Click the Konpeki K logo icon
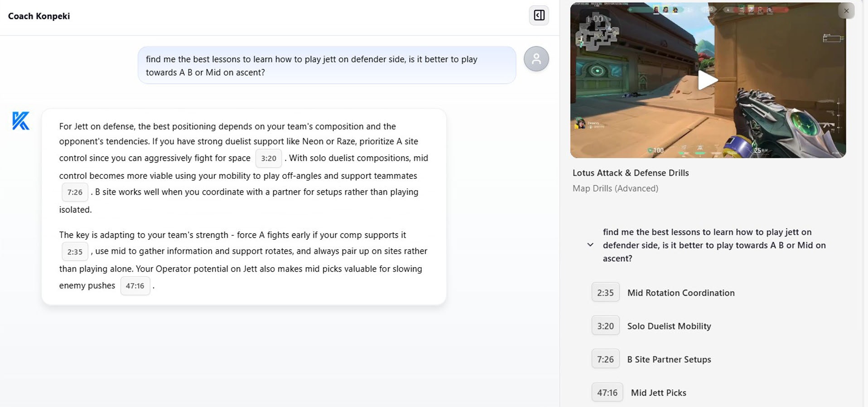The width and height of the screenshot is (868, 407). click(21, 121)
